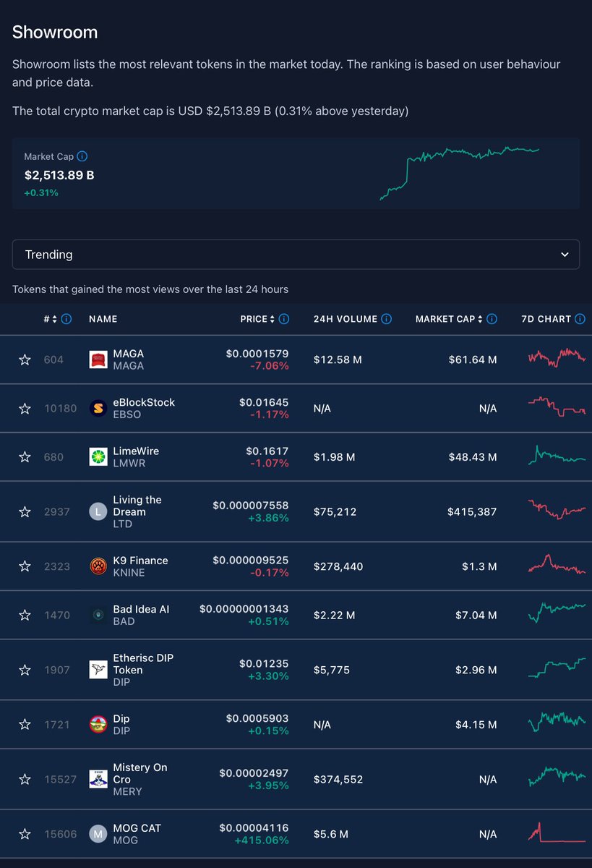The image size is (592, 868).
Task: Click rank number 10180
Action: coord(61,409)
